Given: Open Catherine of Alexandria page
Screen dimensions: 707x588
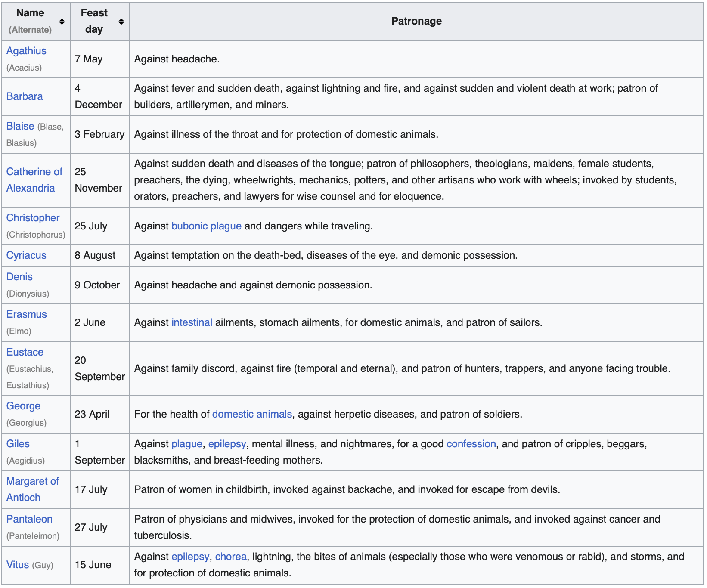Looking at the screenshot, I should pyautogui.click(x=34, y=180).
